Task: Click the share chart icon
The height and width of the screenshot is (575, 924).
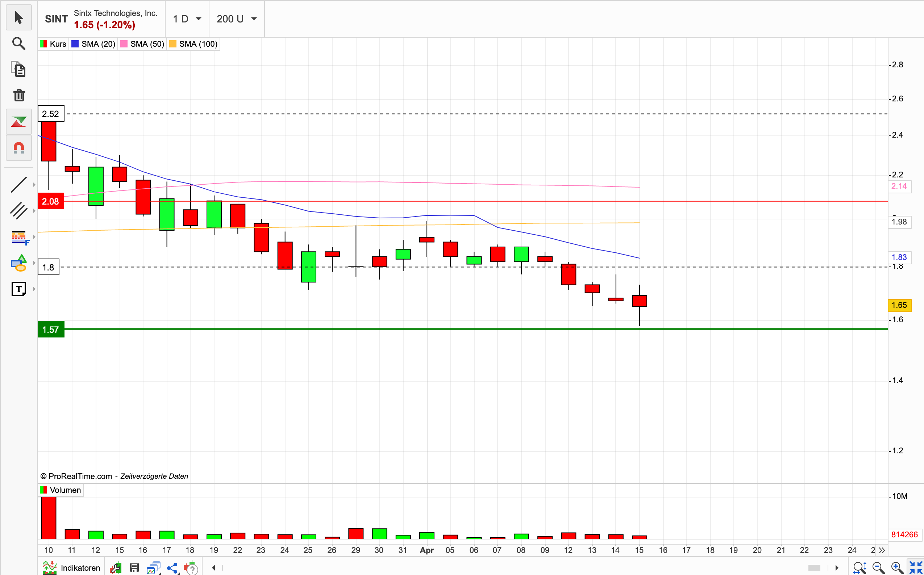Action: (172, 568)
